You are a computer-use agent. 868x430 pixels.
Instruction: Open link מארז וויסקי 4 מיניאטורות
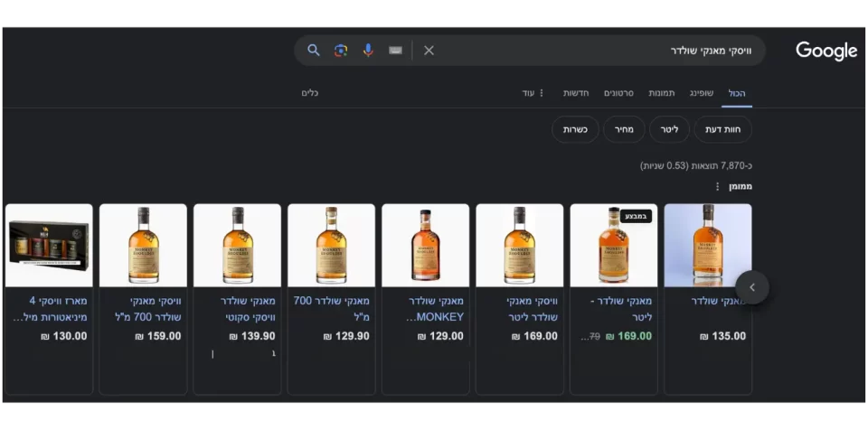(49, 309)
